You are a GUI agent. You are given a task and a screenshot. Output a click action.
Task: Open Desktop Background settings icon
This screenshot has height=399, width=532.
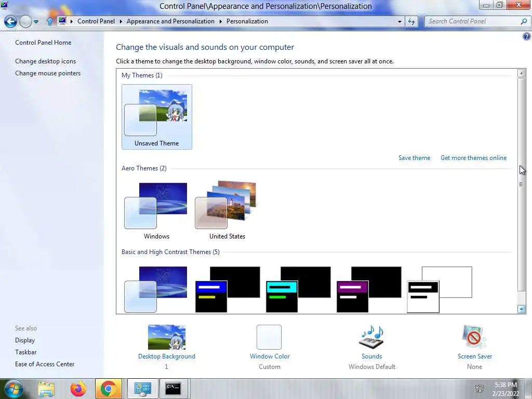[167, 337]
